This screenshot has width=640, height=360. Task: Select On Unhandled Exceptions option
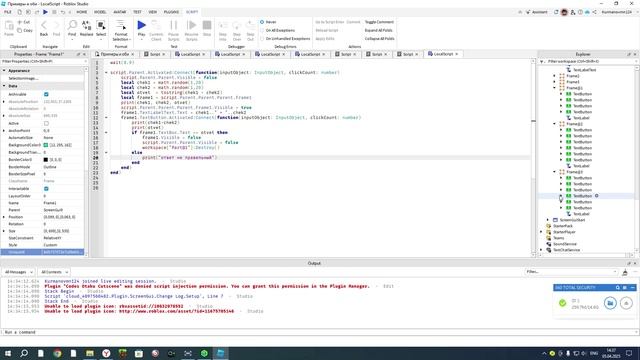click(x=262, y=39)
